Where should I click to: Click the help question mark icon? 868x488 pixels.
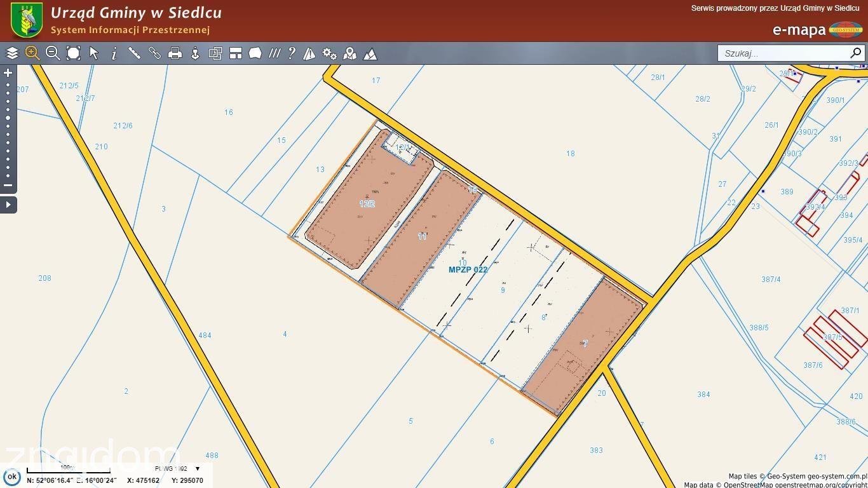point(292,53)
